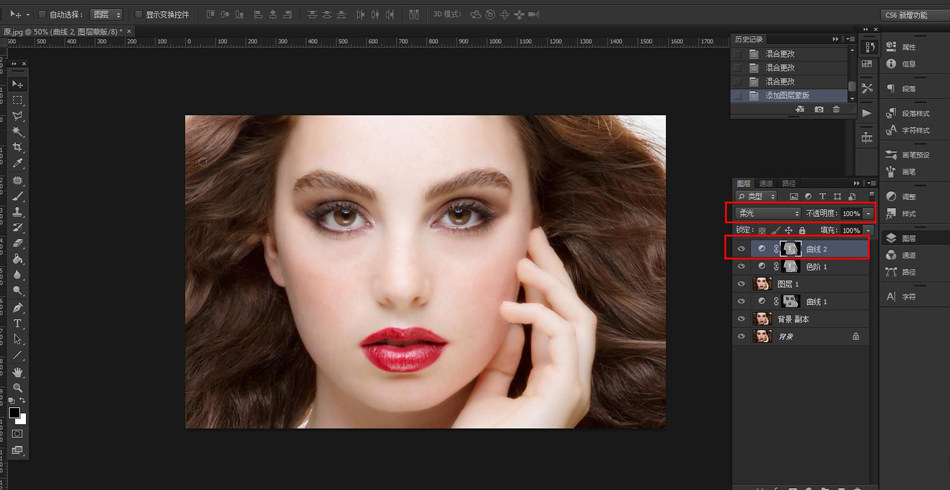Select the Crop tool

tap(18, 147)
